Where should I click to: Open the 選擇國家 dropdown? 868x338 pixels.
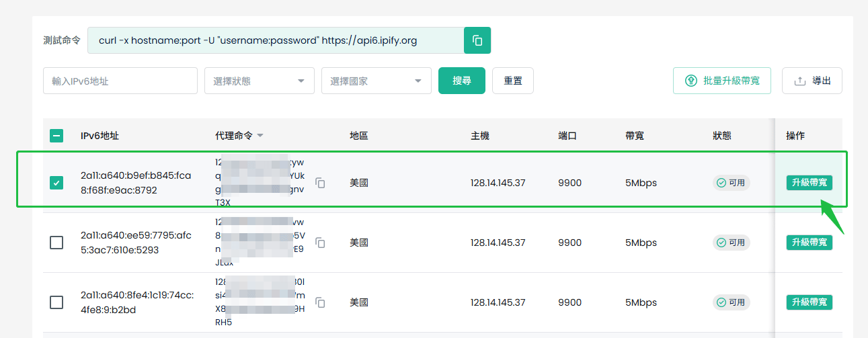pos(377,81)
